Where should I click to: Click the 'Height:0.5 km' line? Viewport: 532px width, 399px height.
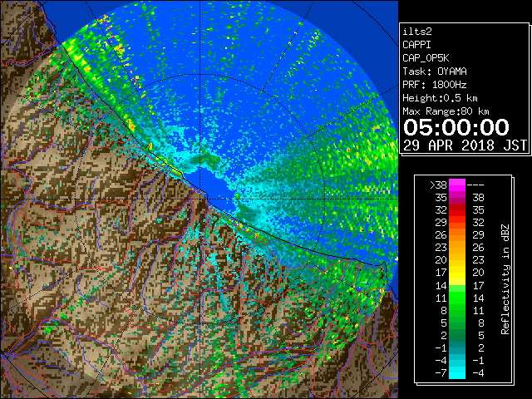click(x=440, y=98)
